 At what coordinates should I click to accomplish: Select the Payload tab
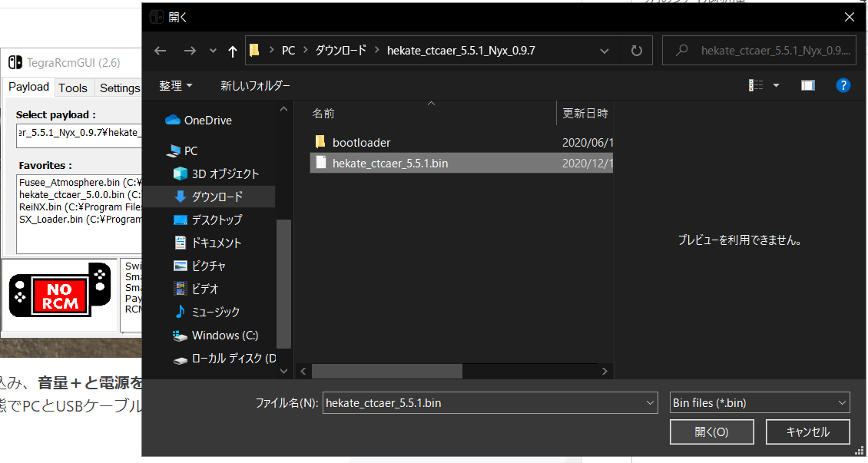(28, 87)
